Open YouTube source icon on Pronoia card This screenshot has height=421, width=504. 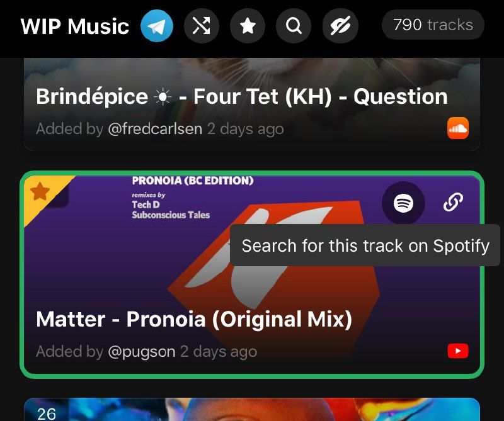(458, 351)
